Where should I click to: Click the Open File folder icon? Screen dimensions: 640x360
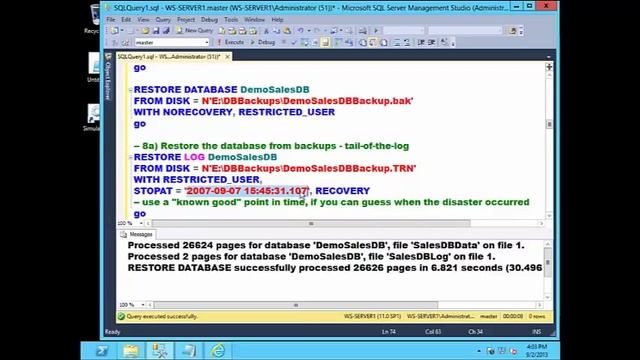(145, 31)
